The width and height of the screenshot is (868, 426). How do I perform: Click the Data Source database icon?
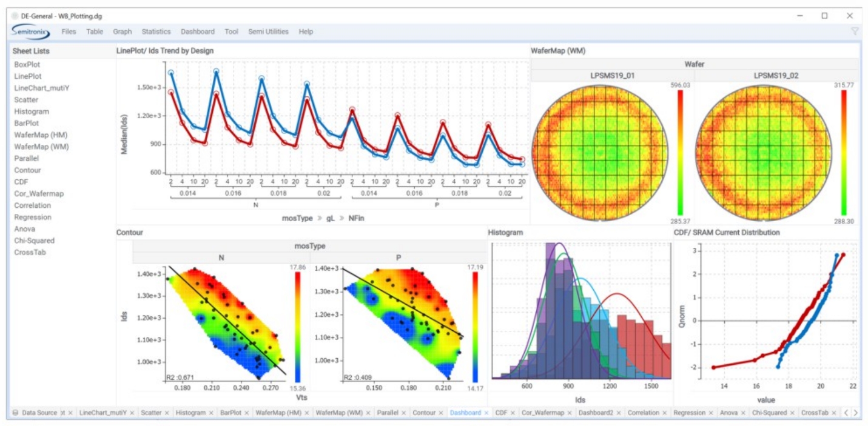click(15, 413)
